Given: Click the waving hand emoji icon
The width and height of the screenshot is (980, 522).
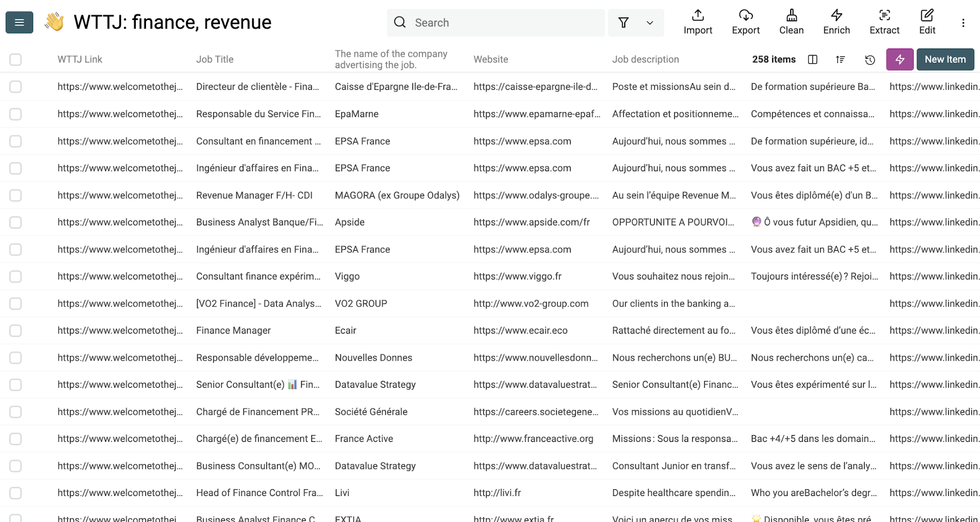Looking at the screenshot, I should 54,22.
